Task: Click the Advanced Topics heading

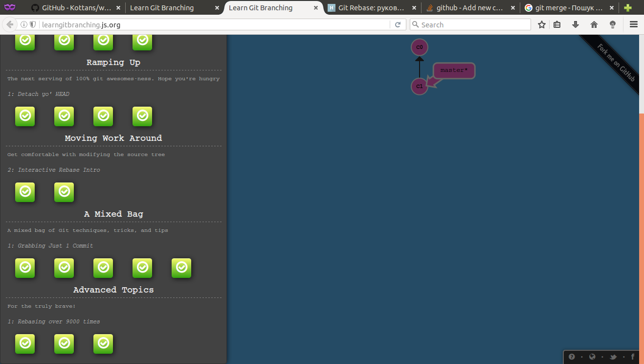Action: (x=113, y=290)
